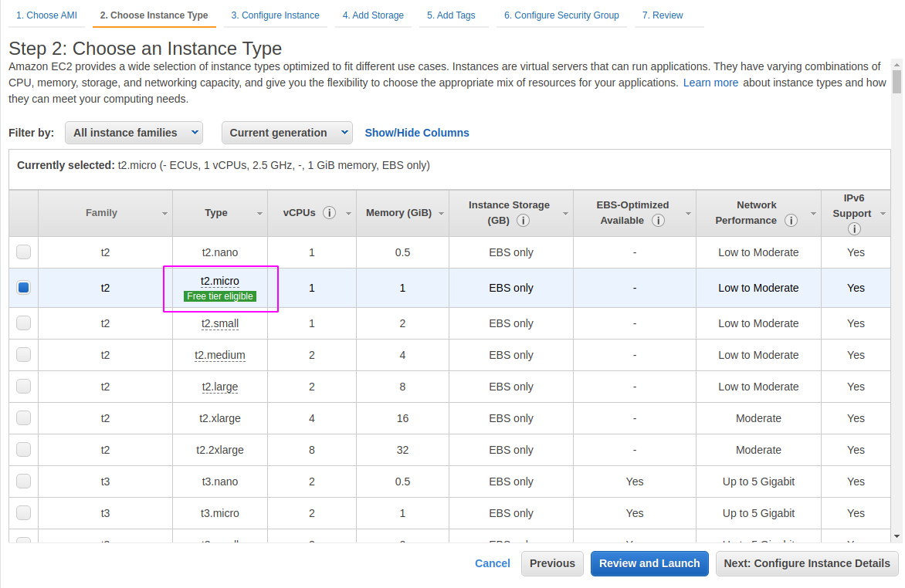Viewport: 905px width, 588px height.
Task: Open the Show/Hide Columns link
Action: pyautogui.click(x=417, y=133)
